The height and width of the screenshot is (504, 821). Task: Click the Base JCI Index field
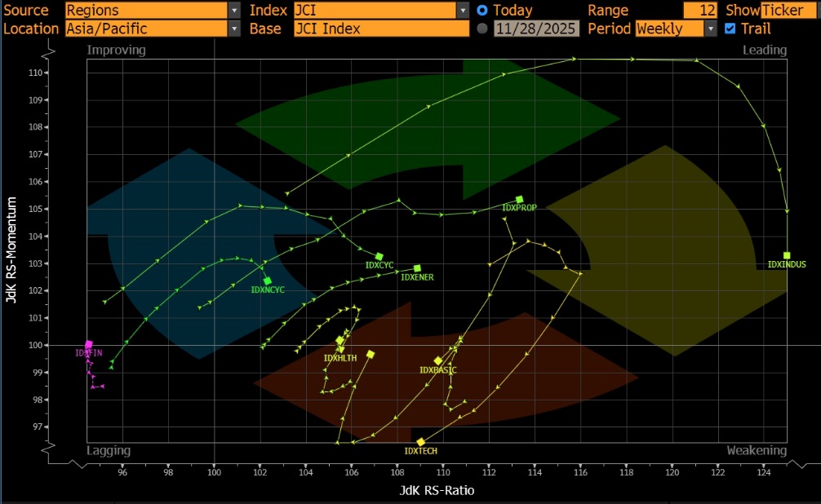(381, 29)
